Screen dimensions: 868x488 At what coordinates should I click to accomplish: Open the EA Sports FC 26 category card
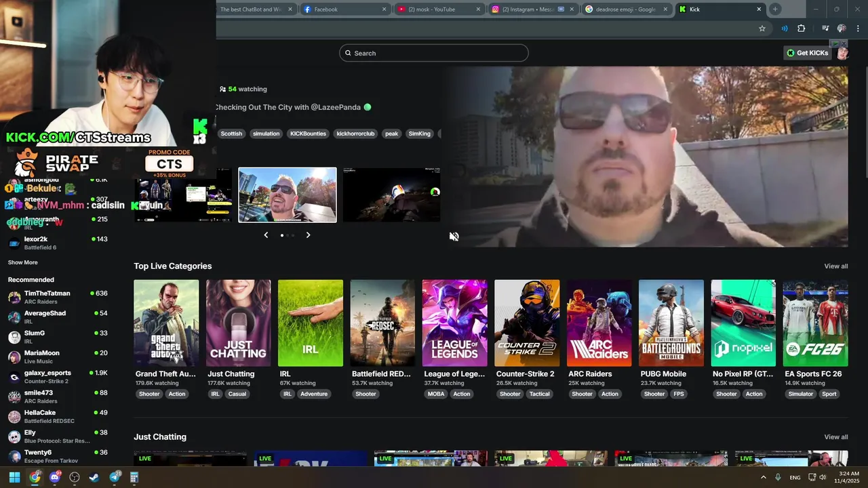pos(815,323)
